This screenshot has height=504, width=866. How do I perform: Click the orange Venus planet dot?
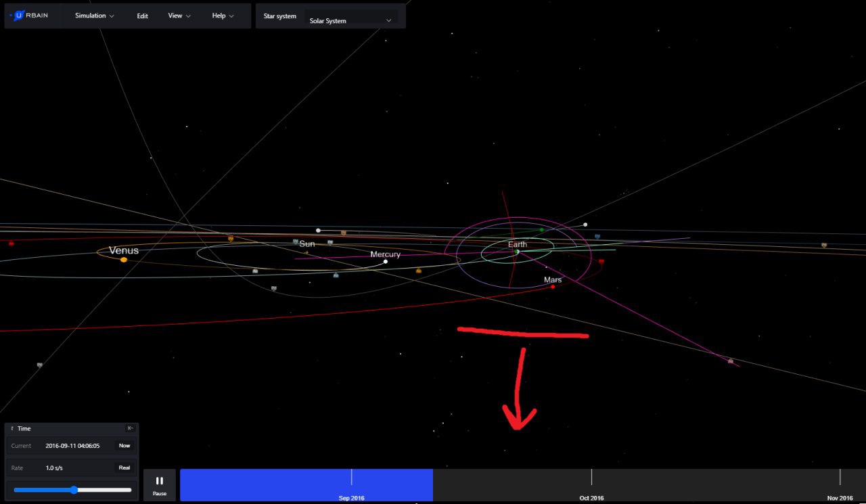pyautogui.click(x=124, y=260)
